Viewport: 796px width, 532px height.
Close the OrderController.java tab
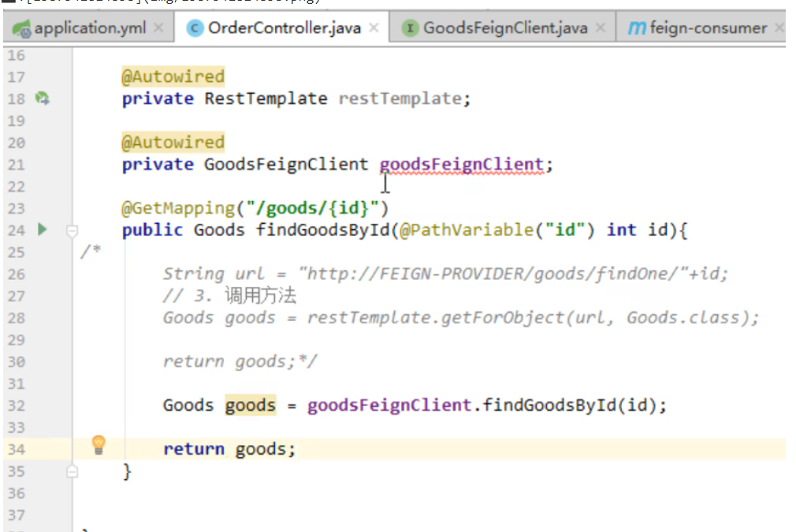click(x=374, y=28)
